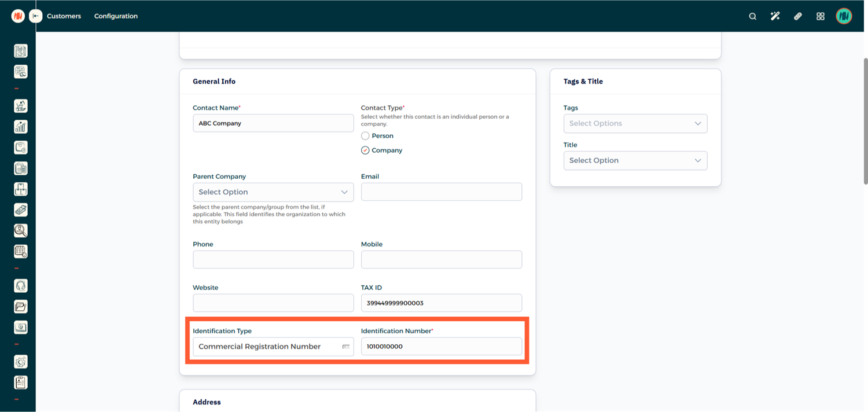Open the Configuration menu
The width and height of the screenshot is (868, 412).
click(x=116, y=16)
